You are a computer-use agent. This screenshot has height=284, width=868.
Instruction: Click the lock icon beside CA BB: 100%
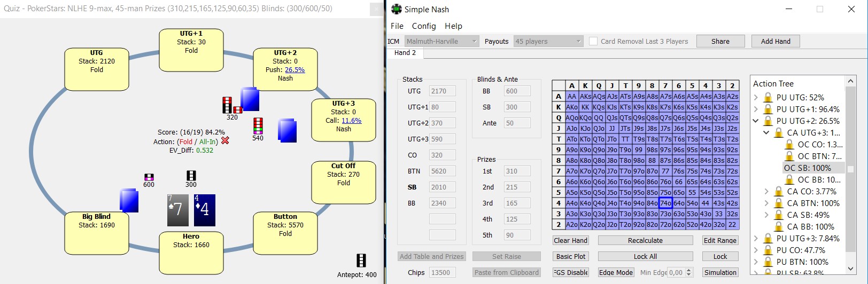point(778,226)
